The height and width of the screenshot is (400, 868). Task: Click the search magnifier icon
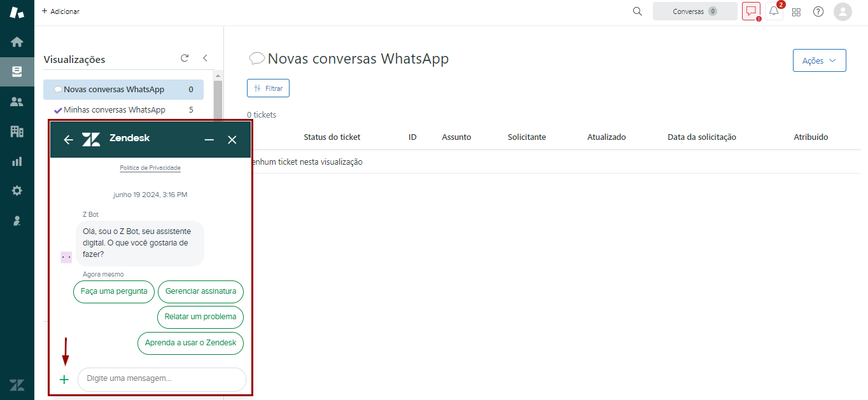[x=637, y=11]
